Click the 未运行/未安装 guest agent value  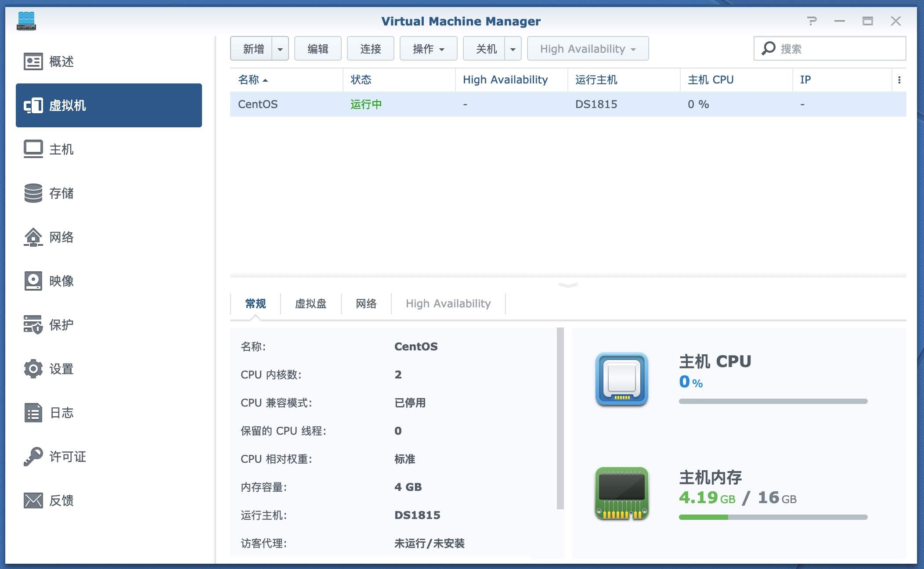(429, 543)
